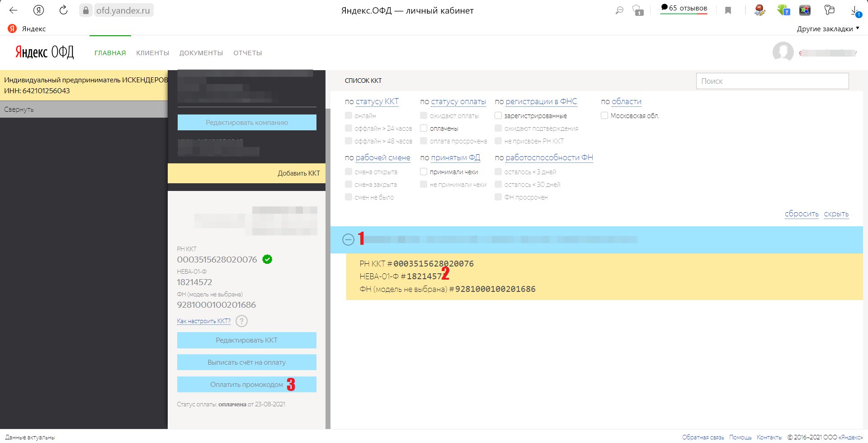The image size is (868, 443).
Task: Open the Другие закладки dropdown
Action: coord(828,29)
